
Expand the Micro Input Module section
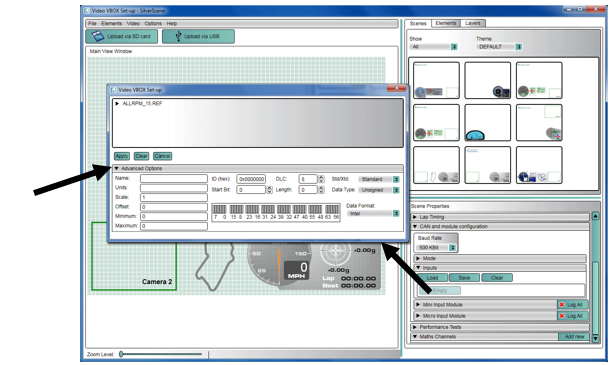pyautogui.click(x=418, y=316)
